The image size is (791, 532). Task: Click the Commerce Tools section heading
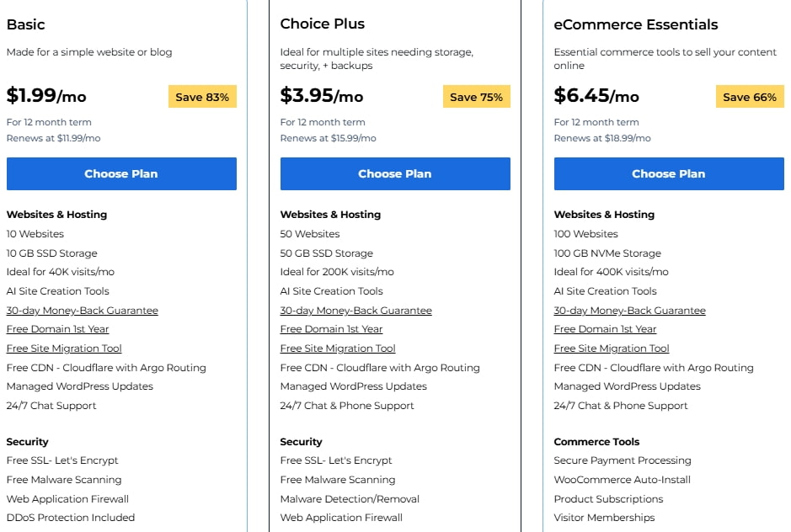click(x=596, y=442)
